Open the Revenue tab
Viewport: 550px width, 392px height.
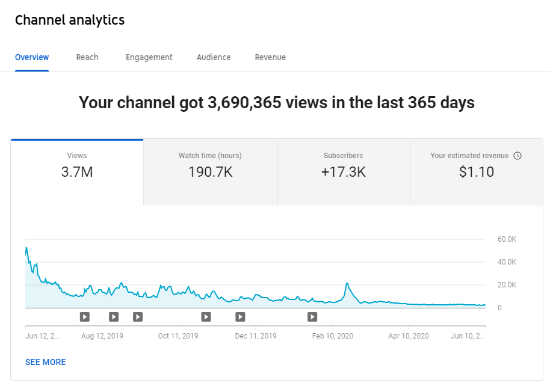pos(270,57)
